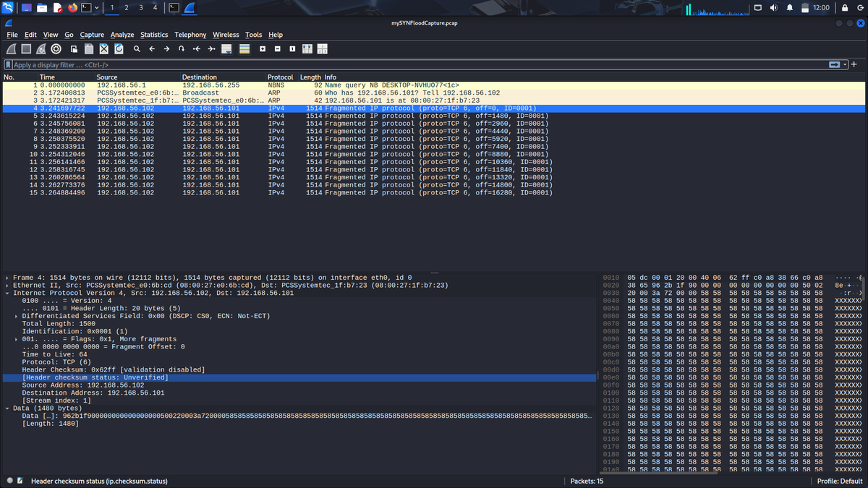The width and height of the screenshot is (868, 488).
Task: Reset text size to normal icon
Action: point(292,49)
